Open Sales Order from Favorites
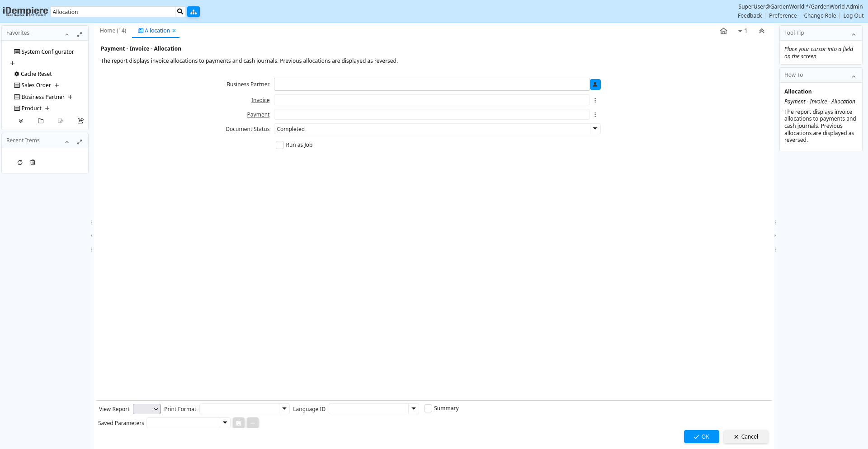 click(36, 85)
